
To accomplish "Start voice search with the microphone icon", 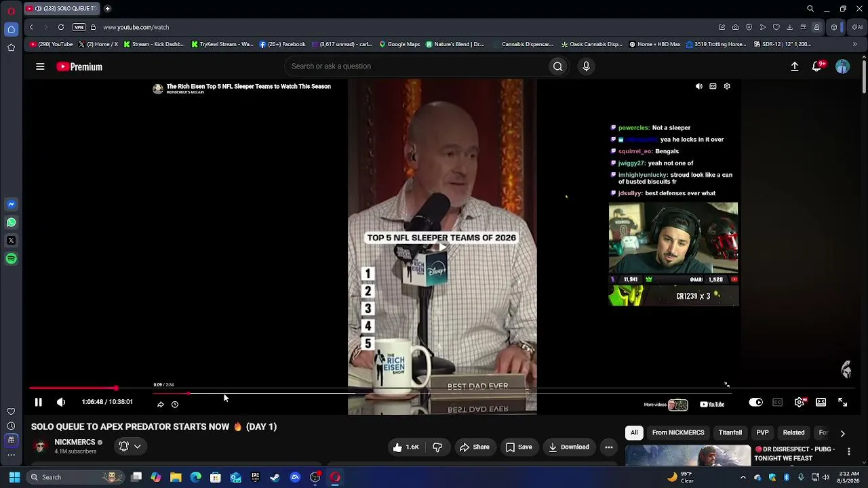I will pos(587,66).
